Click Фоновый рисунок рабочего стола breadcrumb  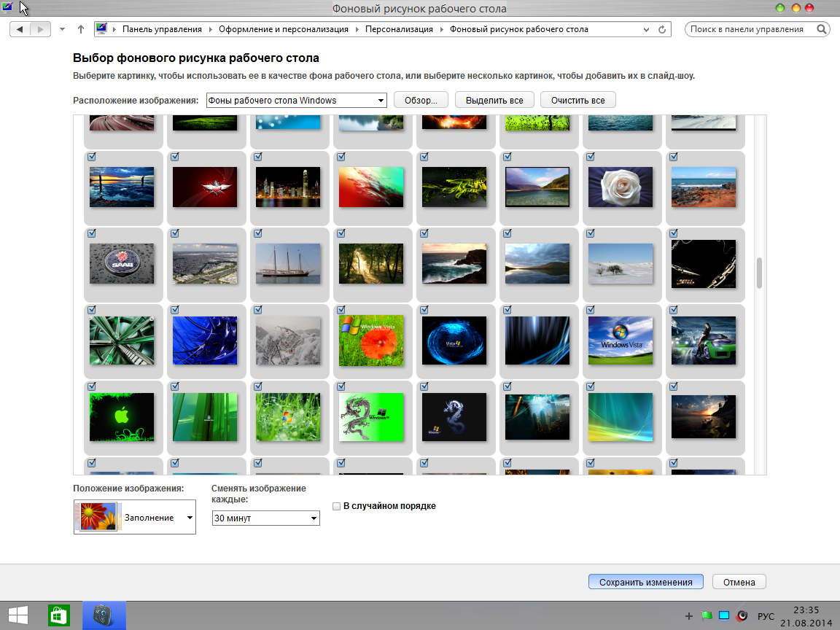click(x=518, y=29)
